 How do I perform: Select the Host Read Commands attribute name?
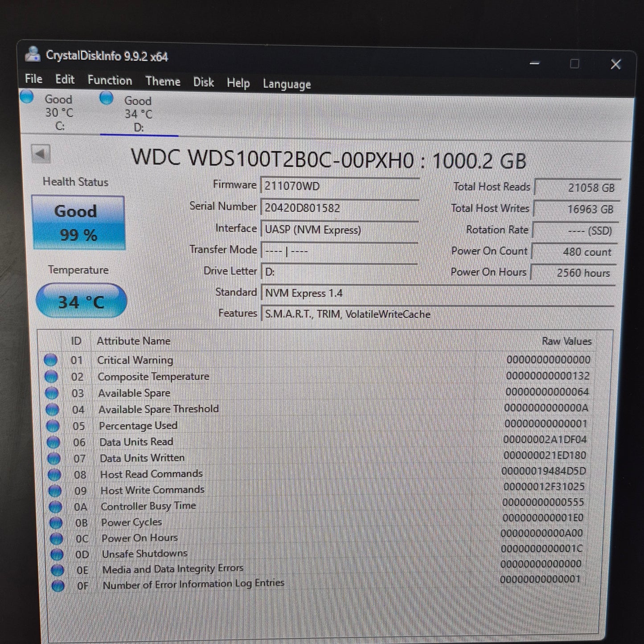click(x=151, y=474)
